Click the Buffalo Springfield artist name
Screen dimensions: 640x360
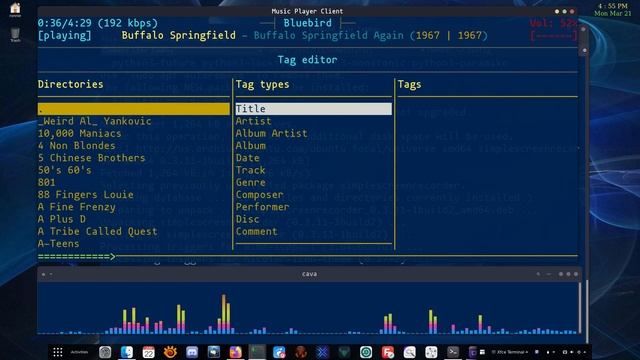click(x=178, y=35)
